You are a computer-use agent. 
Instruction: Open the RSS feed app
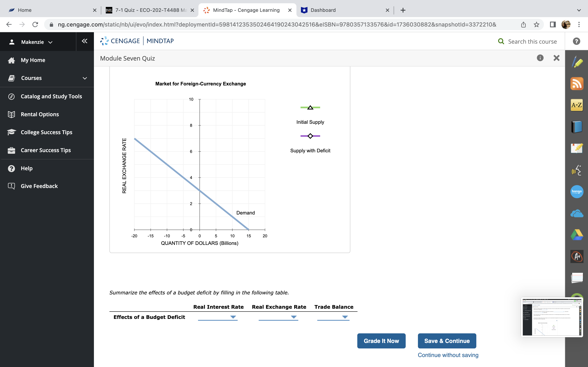coord(577,84)
